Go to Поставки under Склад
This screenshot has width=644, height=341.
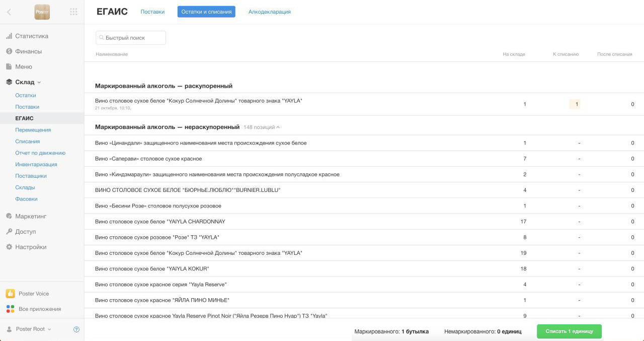coord(27,107)
